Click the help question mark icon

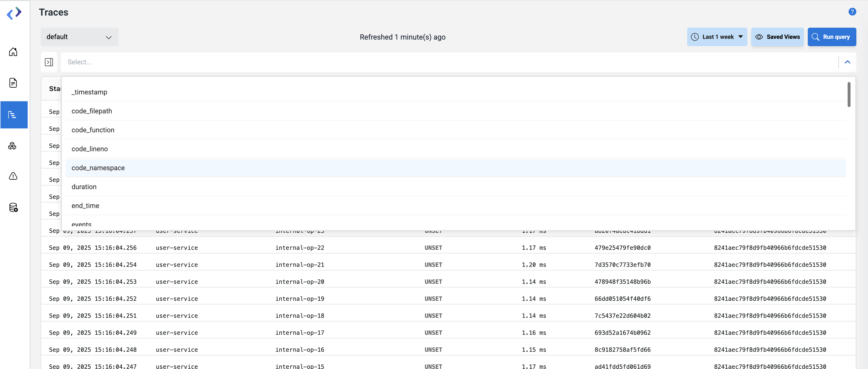click(852, 12)
